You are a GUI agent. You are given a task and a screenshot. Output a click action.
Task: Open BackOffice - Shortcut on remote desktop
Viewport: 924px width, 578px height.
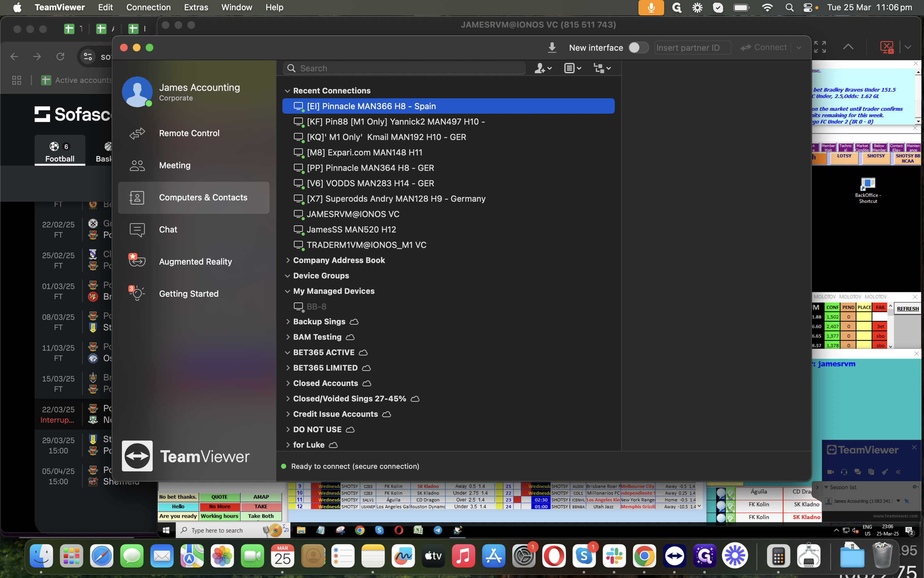tap(868, 190)
